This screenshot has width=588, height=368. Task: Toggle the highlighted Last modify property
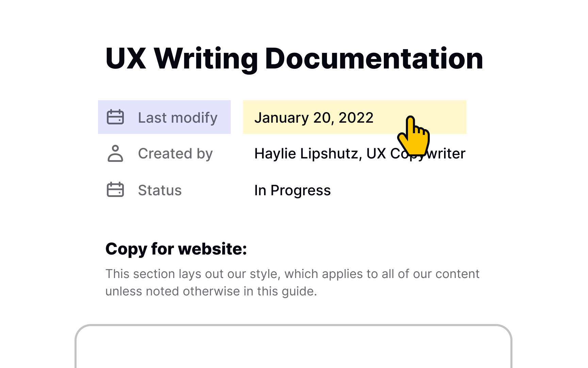164,117
